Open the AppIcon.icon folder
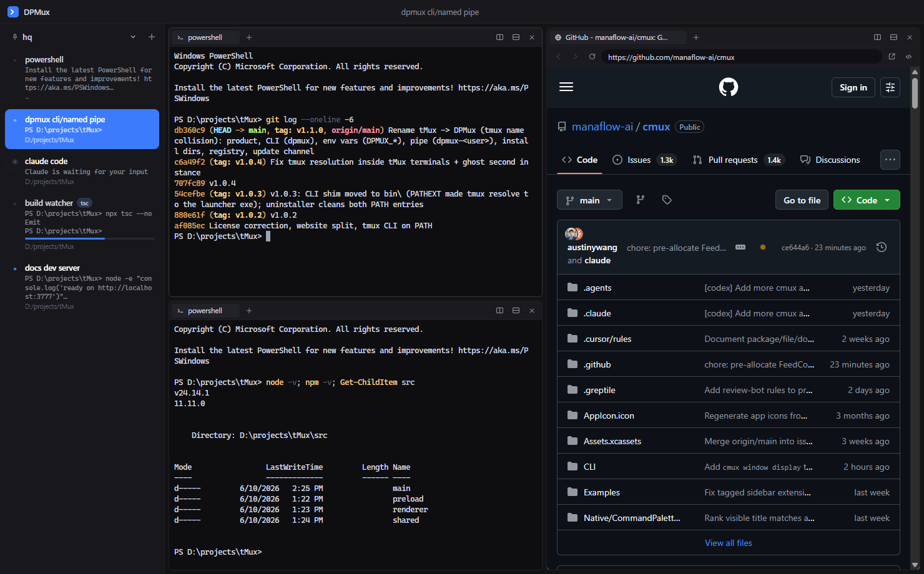This screenshot has height=574, width=924. (609, 416)
